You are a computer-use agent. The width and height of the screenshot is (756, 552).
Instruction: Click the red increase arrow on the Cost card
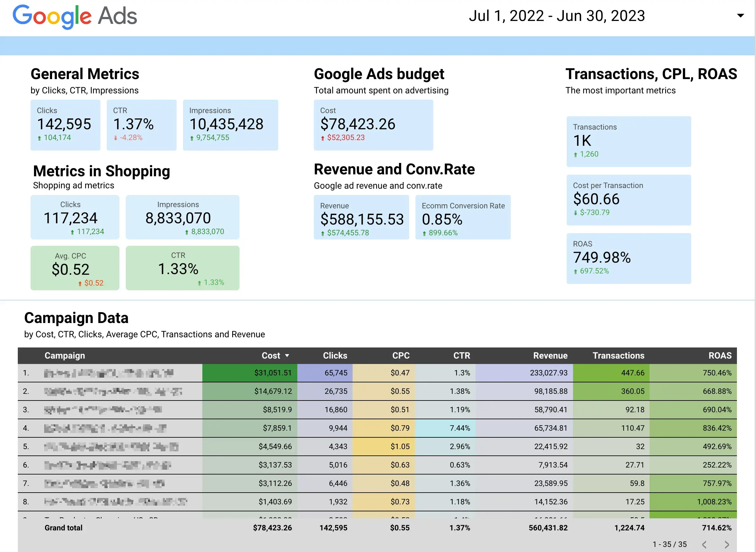pos(322,138)
